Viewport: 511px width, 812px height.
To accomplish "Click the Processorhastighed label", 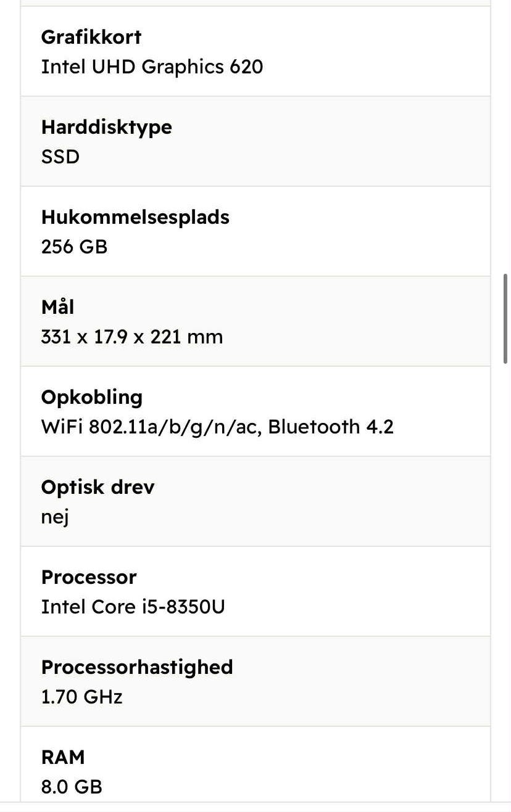I will click(x=137, y=667).
